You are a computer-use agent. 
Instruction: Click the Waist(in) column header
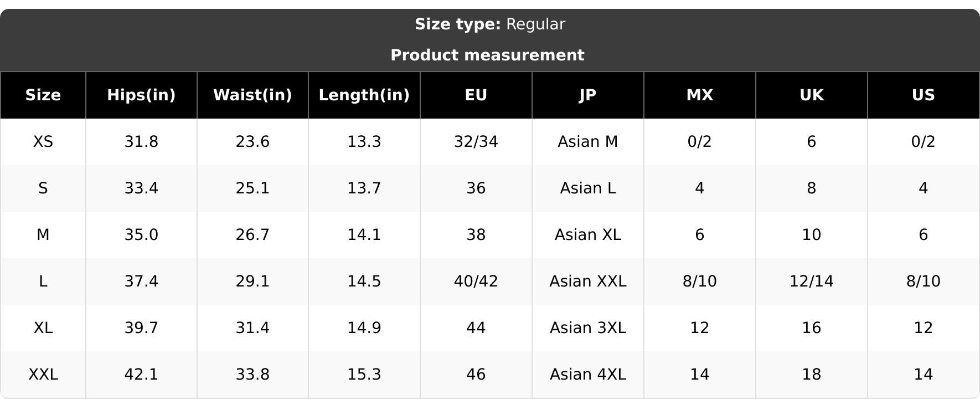(252, 95)
